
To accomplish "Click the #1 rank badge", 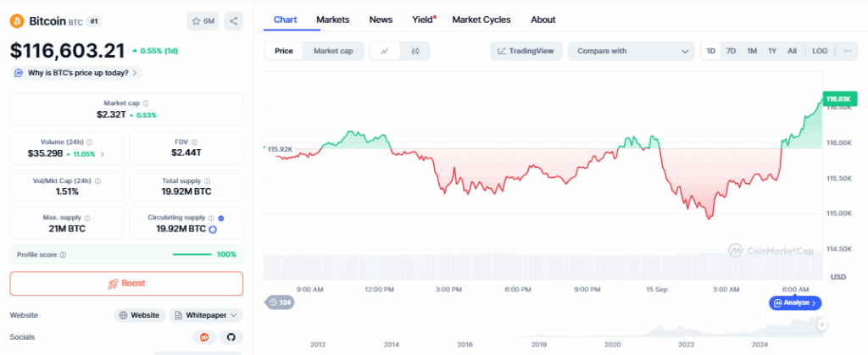I will (x=94, y=21).
